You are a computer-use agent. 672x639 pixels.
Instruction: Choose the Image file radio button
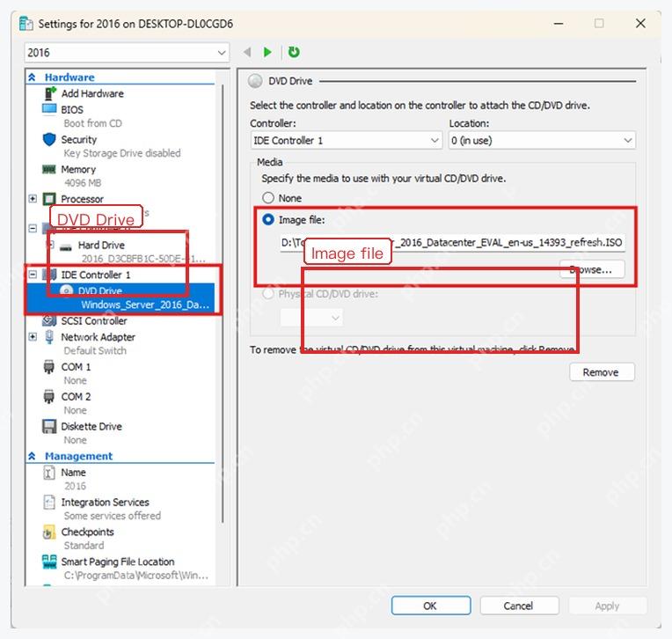click(x=268, y=219)
